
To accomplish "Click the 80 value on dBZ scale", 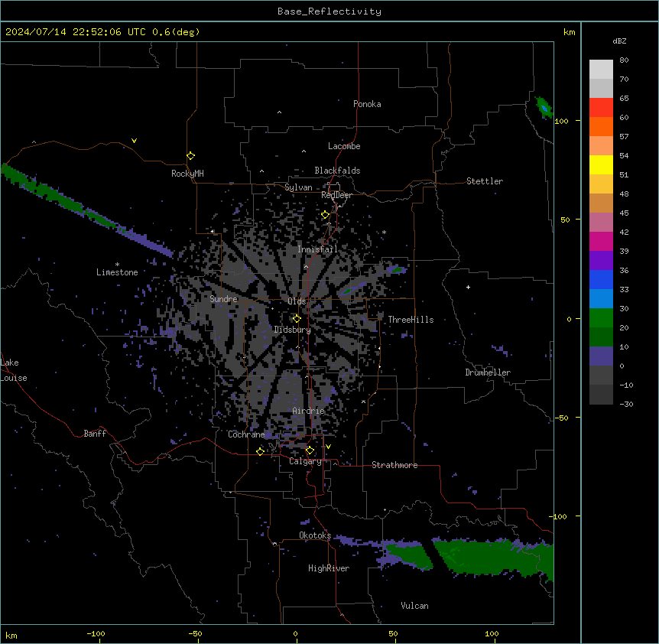I will point(624,60).
